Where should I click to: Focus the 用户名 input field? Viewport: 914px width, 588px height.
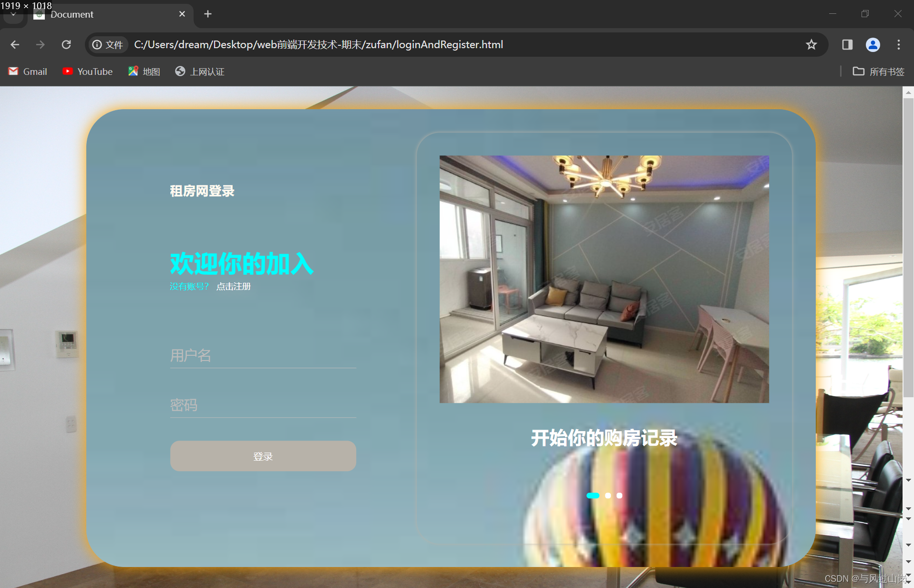click(x=263, y=356)
